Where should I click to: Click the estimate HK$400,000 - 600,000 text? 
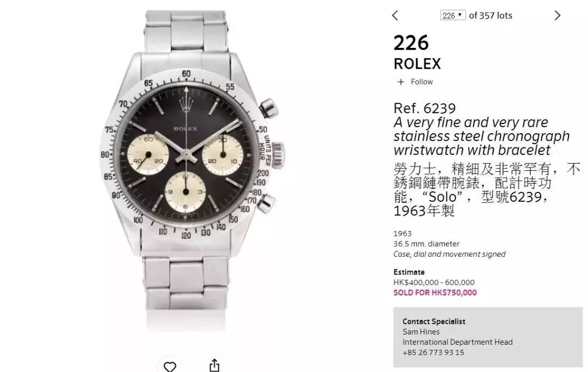pyautogui.click(x=434, y=282)
